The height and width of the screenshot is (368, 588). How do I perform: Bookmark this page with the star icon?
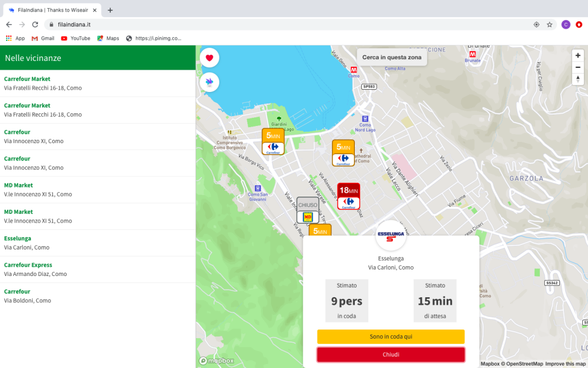point(550,25)
